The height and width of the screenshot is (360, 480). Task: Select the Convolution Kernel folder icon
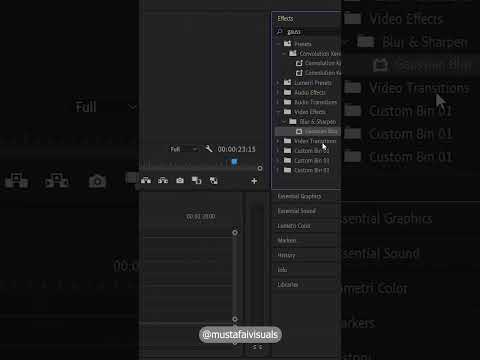(x=293, y=53)
